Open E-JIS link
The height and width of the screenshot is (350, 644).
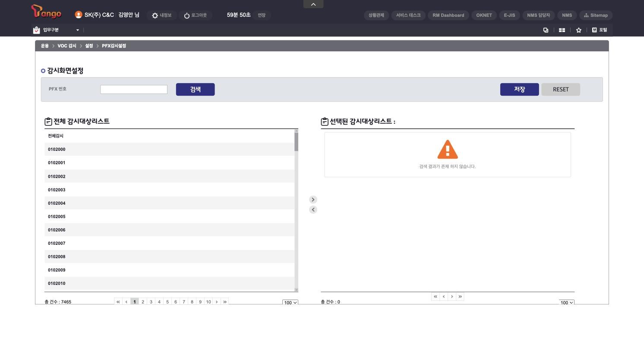pyautogui.click(x=509, y=16)
